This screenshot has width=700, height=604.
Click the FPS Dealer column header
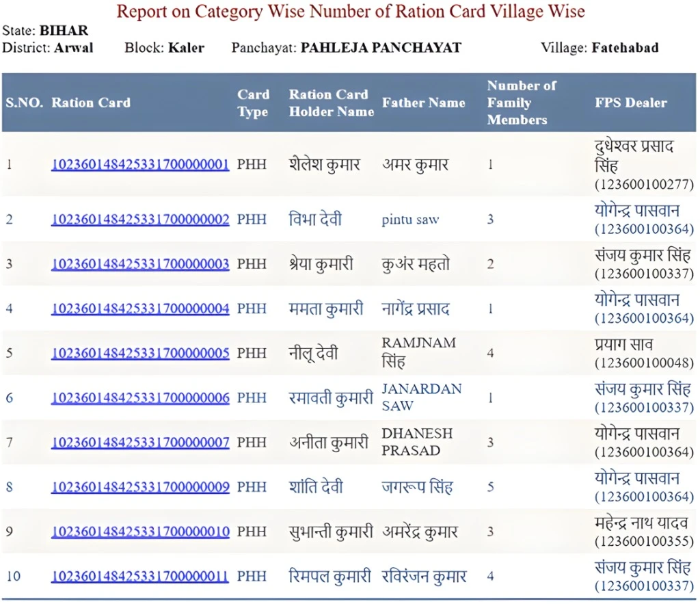[630, 103]
